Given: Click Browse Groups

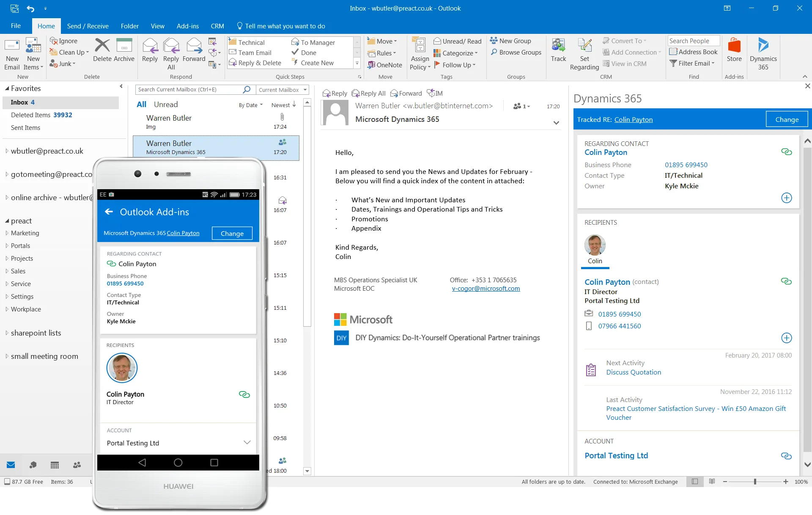Looking at the screenshot, I should click(516, 52).
